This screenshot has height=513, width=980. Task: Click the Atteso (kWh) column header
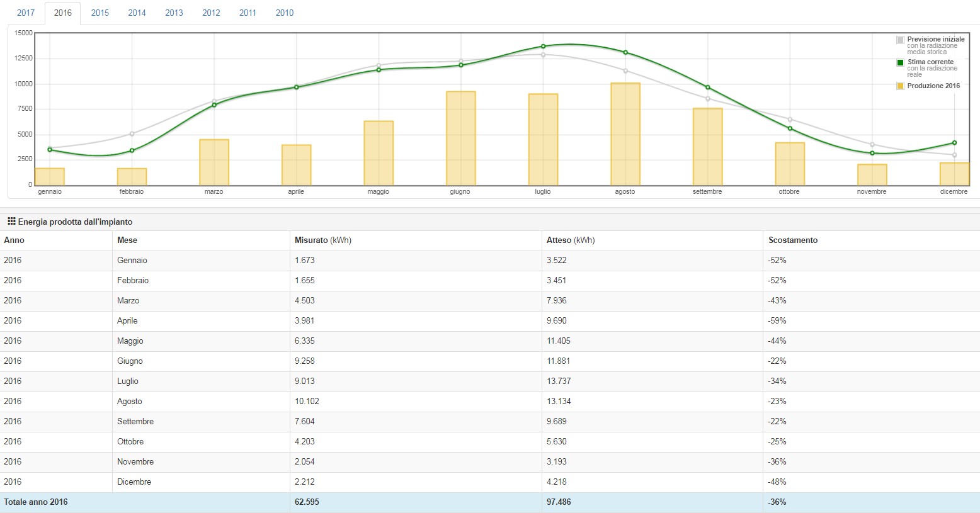571,240
